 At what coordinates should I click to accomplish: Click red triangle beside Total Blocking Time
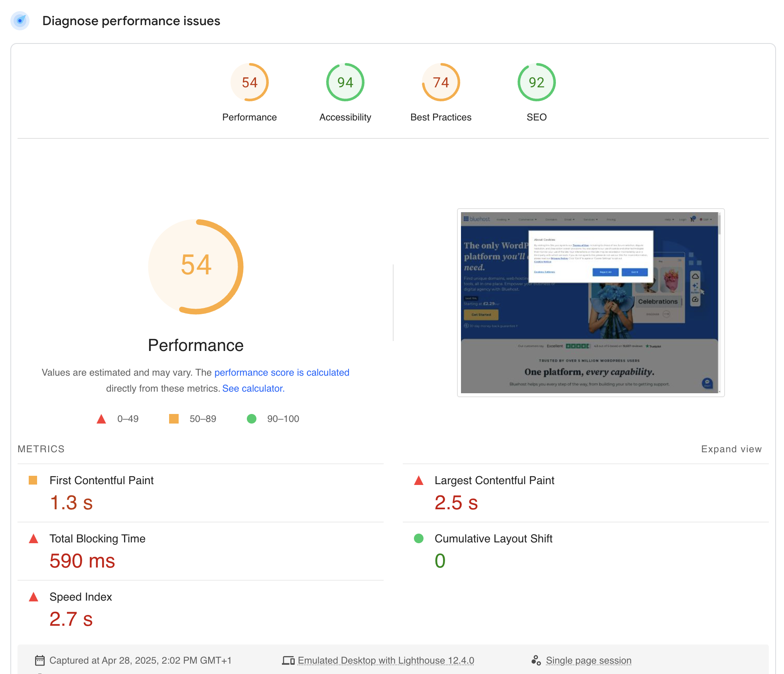click(x=33, y=539)
